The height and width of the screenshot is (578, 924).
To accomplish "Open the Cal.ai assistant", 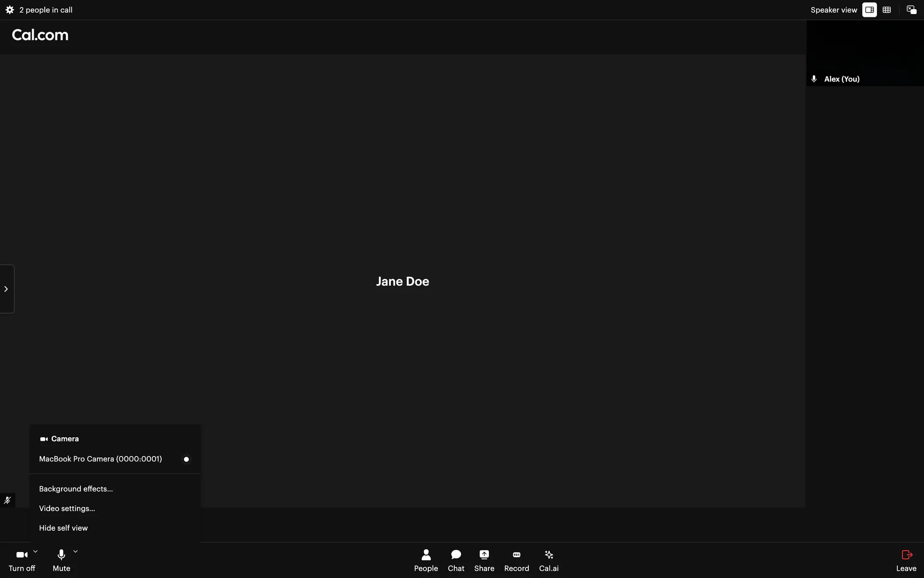I will [549, 561].
